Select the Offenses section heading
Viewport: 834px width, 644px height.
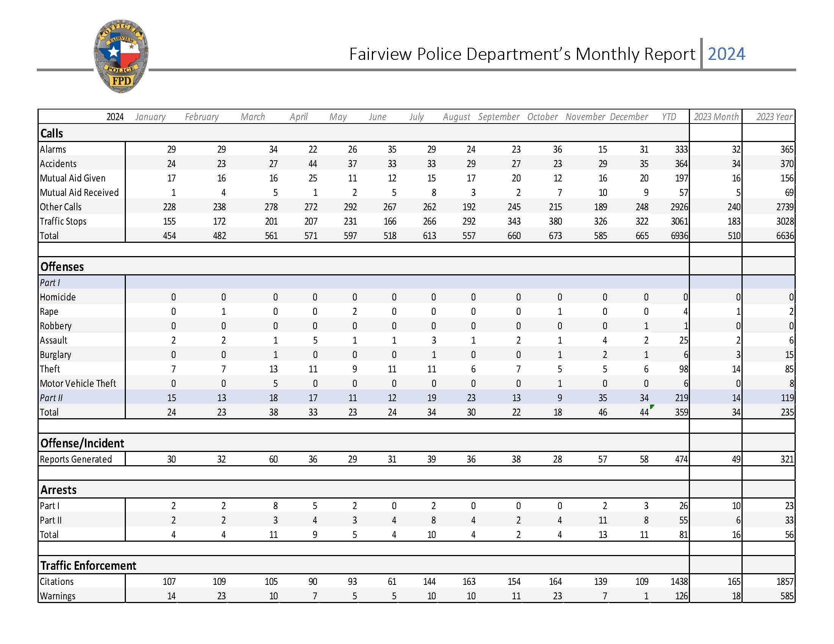62,267
